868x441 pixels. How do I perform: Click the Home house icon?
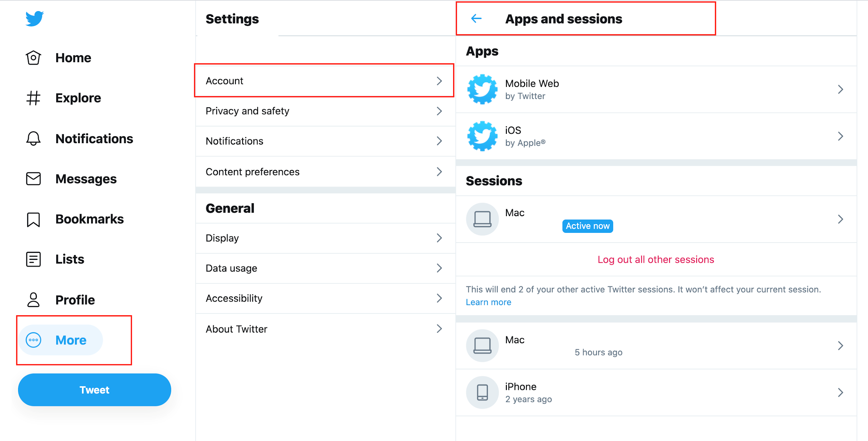tap(33, 58)
